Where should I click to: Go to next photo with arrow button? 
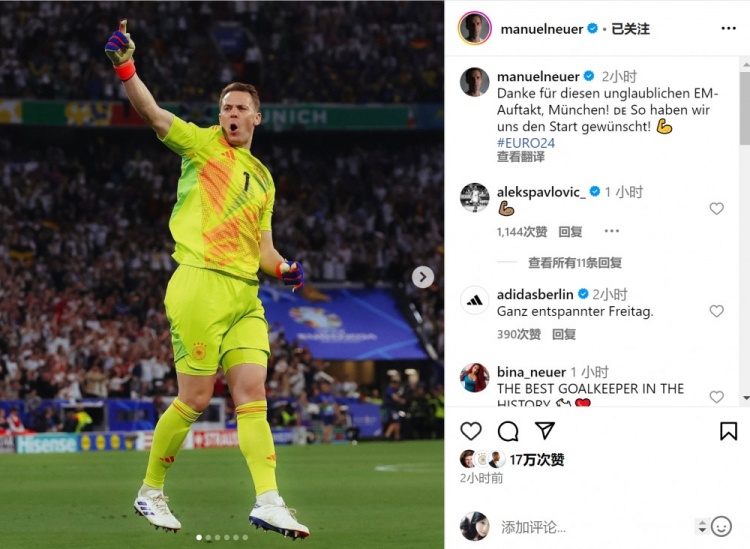[x=423, y=277]
